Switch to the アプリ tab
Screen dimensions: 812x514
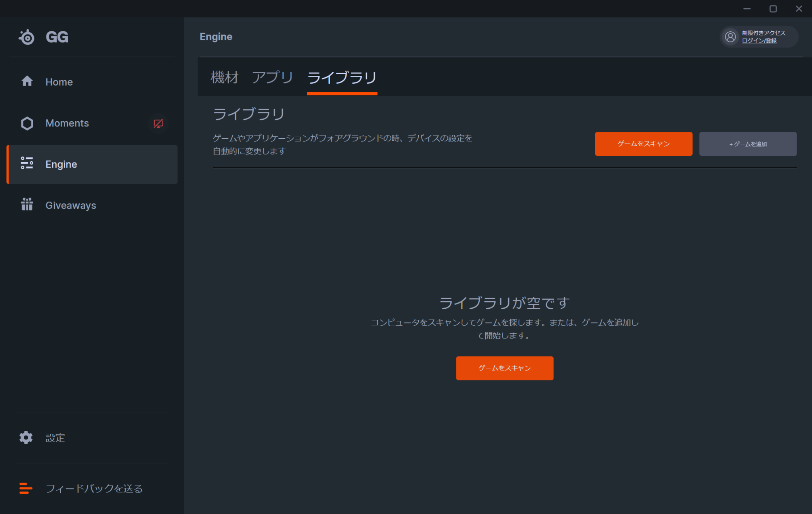tap(272, 78)
